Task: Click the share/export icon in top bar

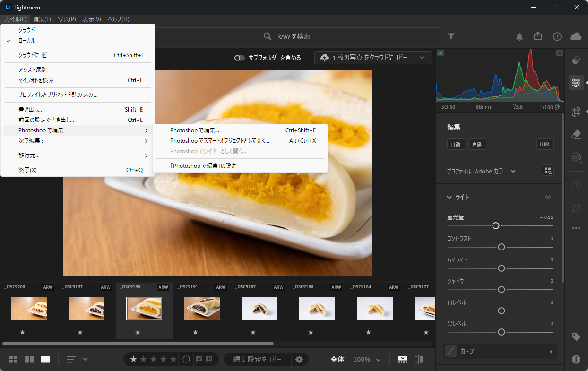Action: coord(538,36)
